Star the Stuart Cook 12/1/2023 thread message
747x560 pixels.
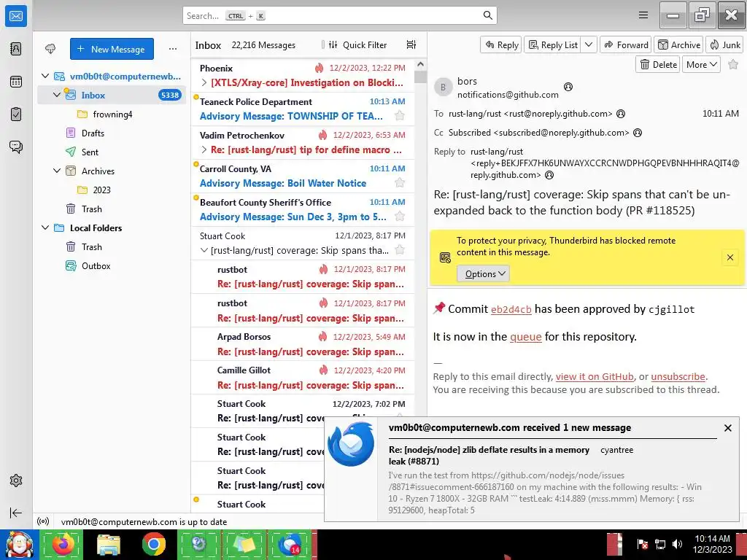(x=400, y=250)
